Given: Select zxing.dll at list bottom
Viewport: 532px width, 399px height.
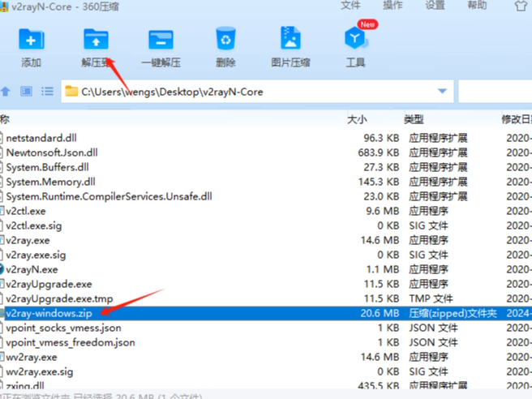Looking at the screenshot, I should coord(25,385).
